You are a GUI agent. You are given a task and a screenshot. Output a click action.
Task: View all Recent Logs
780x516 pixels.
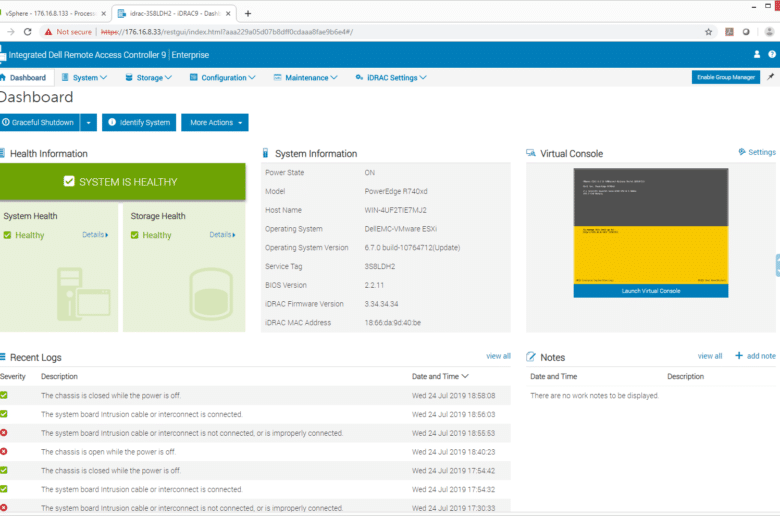[x=498, y=356]
